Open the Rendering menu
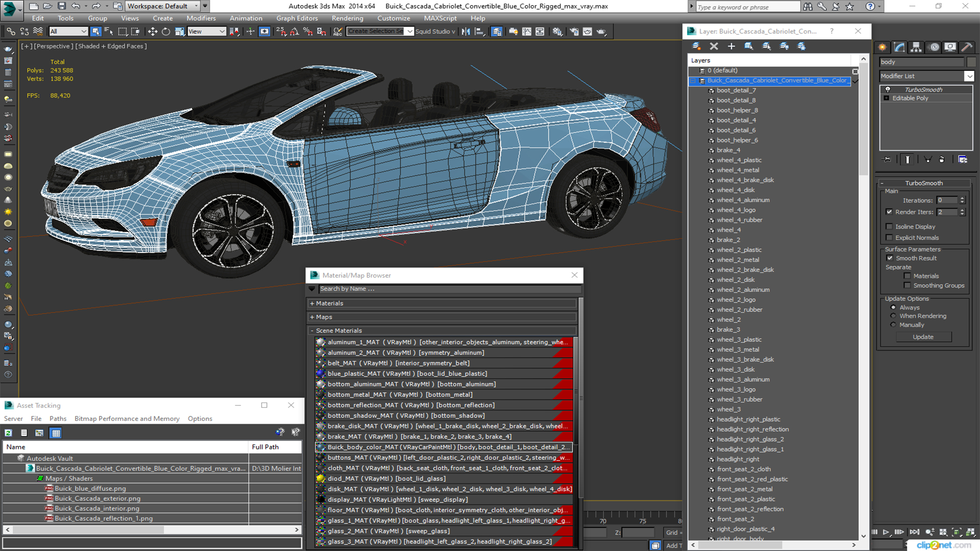The image size is (980, 551). click(x=347, y=18)
